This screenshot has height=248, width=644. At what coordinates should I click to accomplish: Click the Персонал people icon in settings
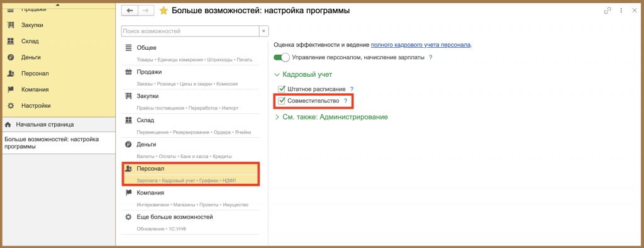pos(128,169)
